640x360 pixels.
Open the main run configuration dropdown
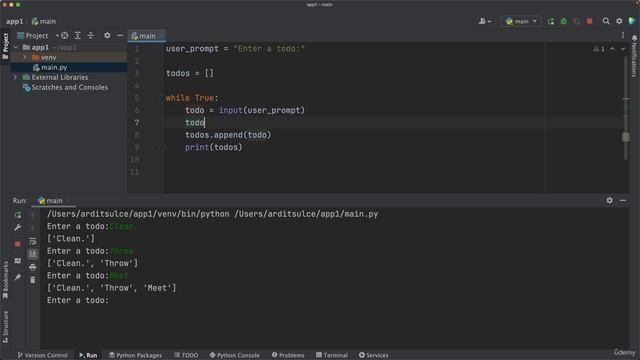[x=521, y=21]
